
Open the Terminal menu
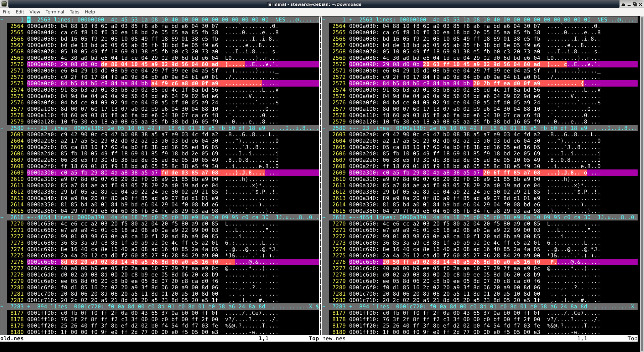point(55,12)
